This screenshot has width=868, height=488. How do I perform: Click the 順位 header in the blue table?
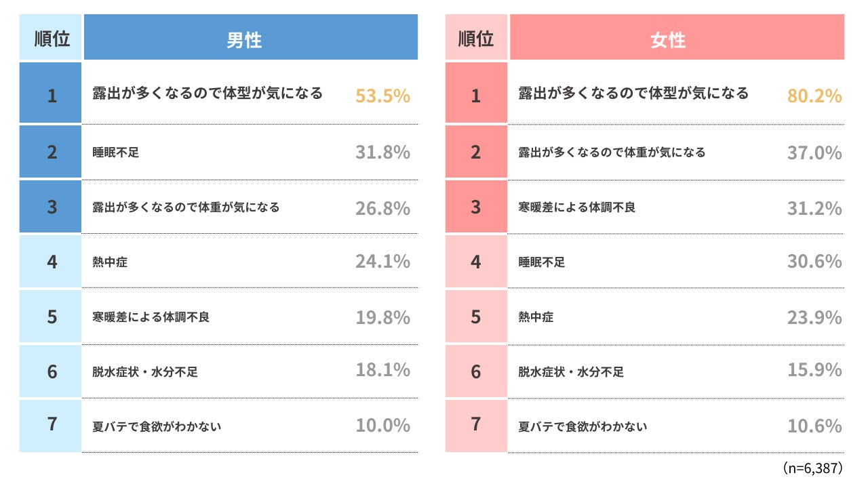pos(52,39)
